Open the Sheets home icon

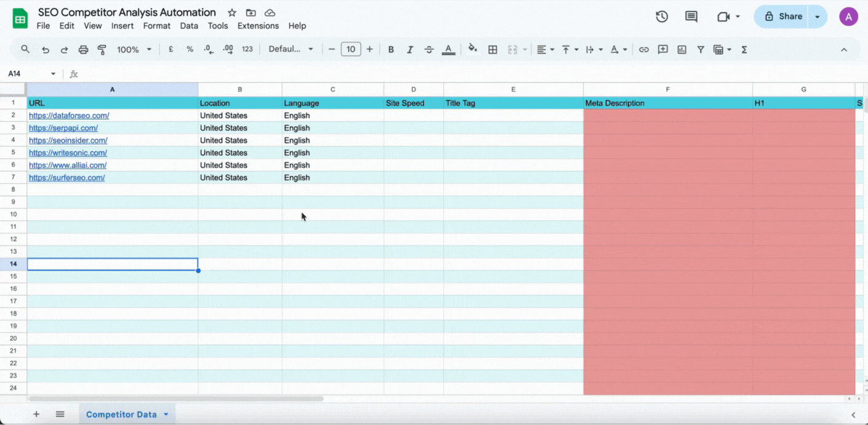[x=20, y=18]
